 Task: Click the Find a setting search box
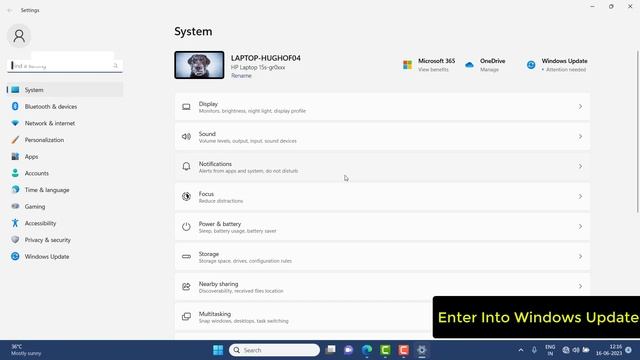click(65, 66)
